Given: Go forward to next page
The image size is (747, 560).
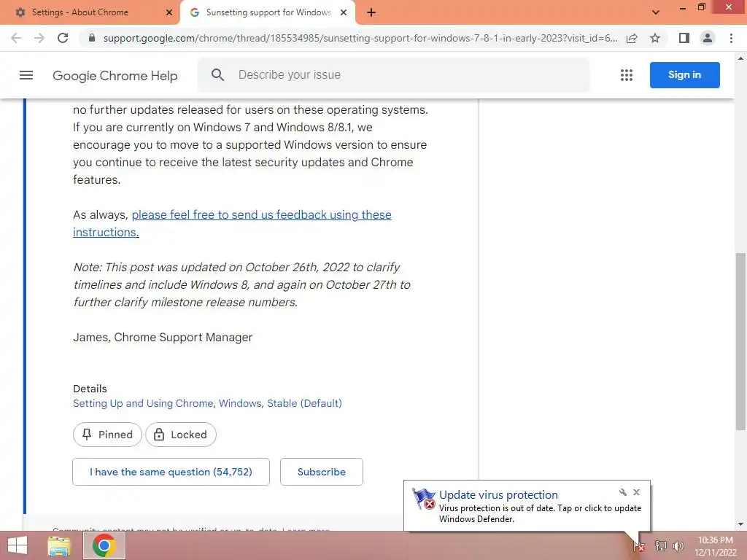Looking at the screenshot, I should coord(39,38).
